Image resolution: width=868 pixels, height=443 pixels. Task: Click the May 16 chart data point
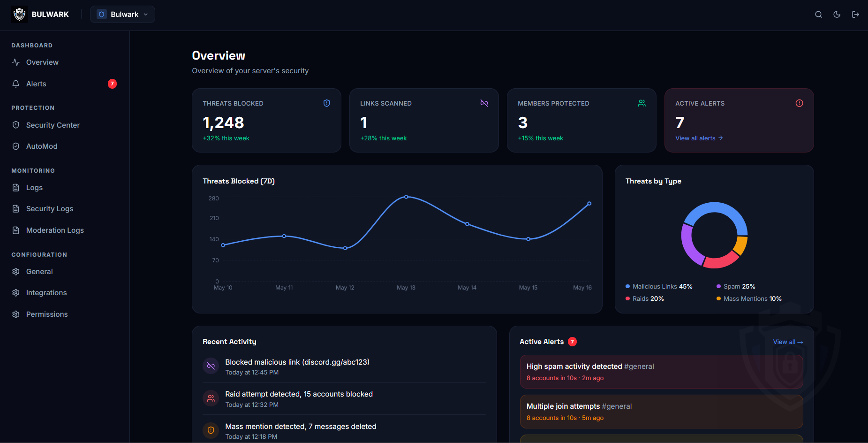coord(589,204)
